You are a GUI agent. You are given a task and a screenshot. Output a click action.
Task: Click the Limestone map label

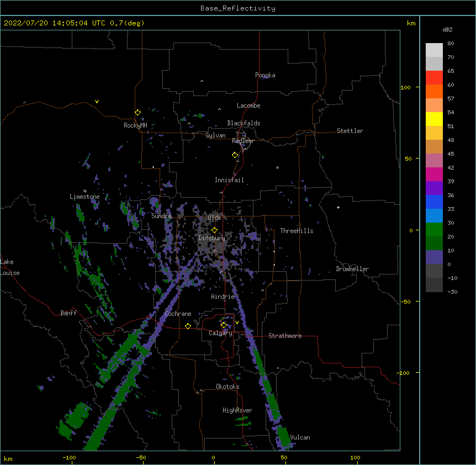click(x=84, y=197)
